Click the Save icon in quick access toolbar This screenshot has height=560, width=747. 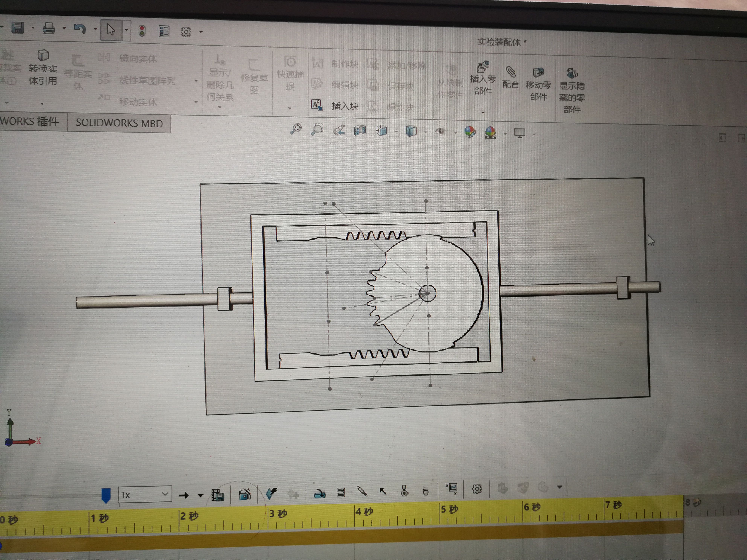click(18, 28)
